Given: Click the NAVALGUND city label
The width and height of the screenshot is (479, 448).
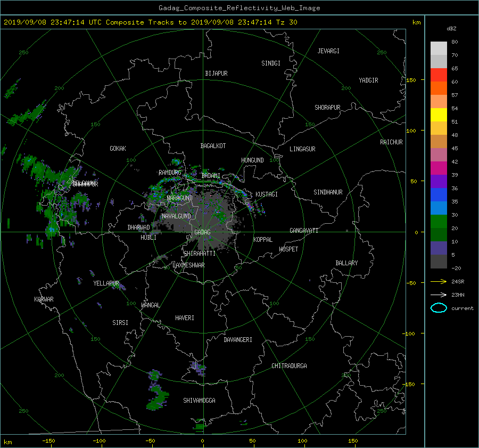Looking at the screenshot, I should (x=177, y=216).
